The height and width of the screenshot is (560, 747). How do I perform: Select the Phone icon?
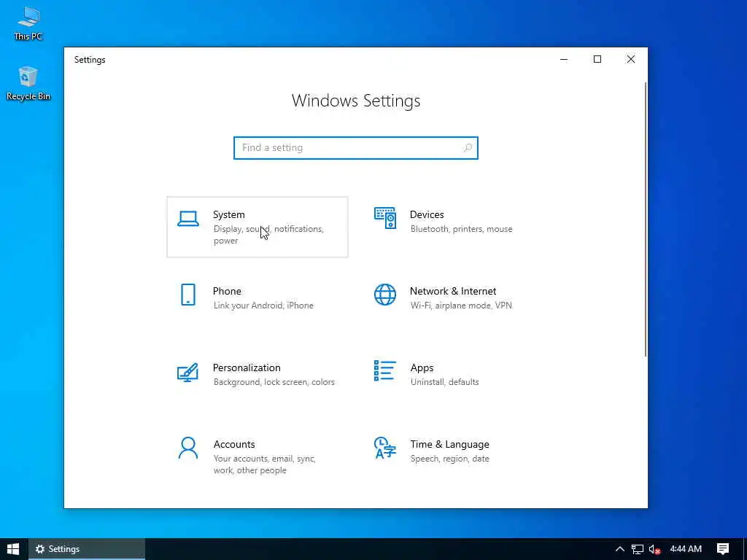(x=188, y=295)
